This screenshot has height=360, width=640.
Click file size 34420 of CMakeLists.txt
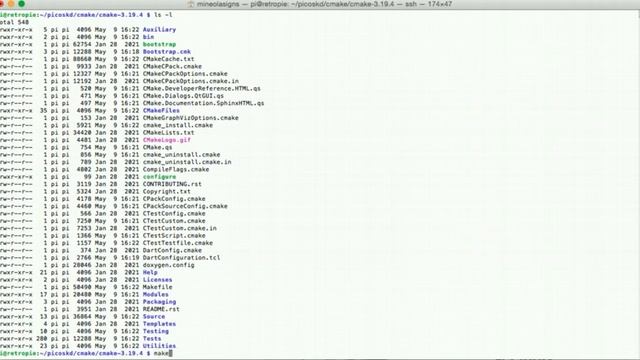point(82,132)
